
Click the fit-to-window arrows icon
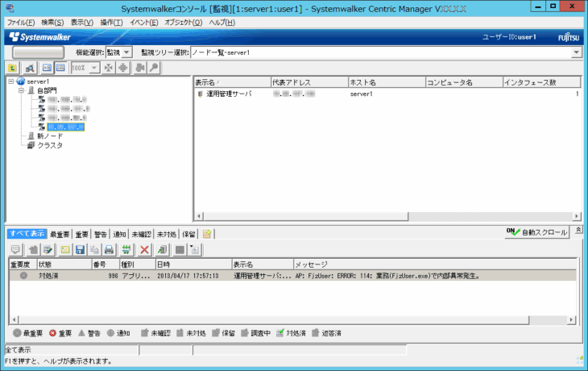coord(109,68)
